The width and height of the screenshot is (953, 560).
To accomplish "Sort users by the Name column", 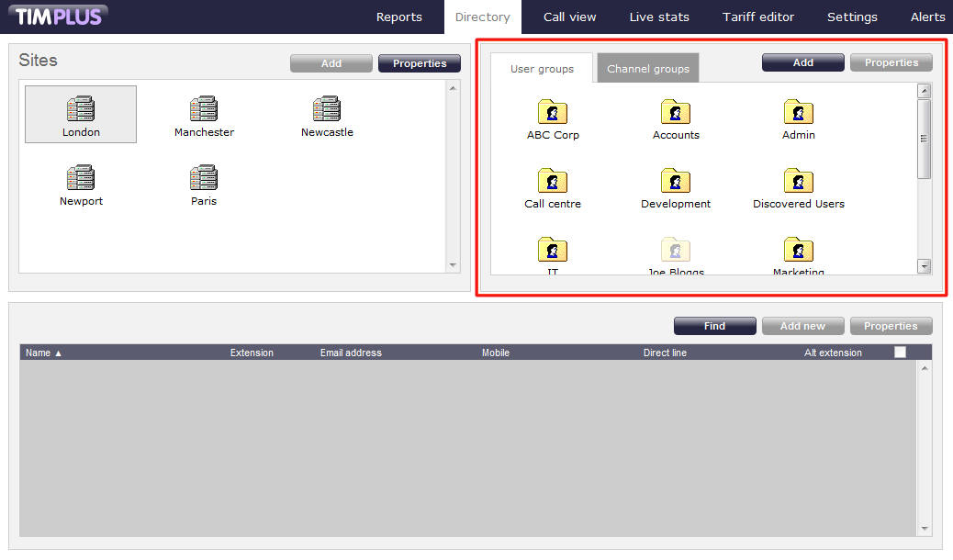I will tap(43, 353).
